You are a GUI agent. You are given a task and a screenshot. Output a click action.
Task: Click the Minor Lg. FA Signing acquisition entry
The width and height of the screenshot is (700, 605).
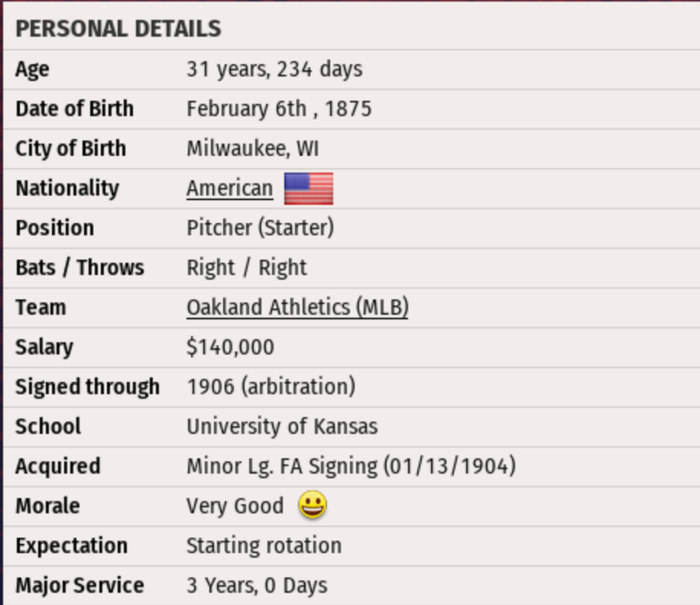(351, 466)
